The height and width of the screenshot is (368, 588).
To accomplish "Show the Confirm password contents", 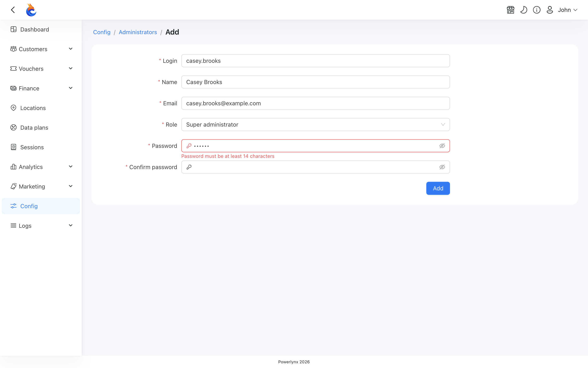I will coord(442,167).
